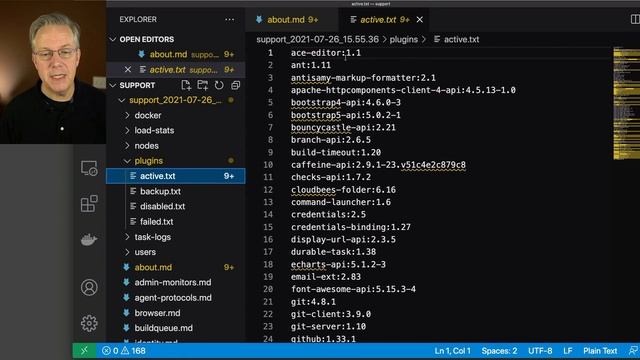Click line 12 cloudbees-folder:6.16
Viewport: 640px width, 360px height.
[343, 190]
